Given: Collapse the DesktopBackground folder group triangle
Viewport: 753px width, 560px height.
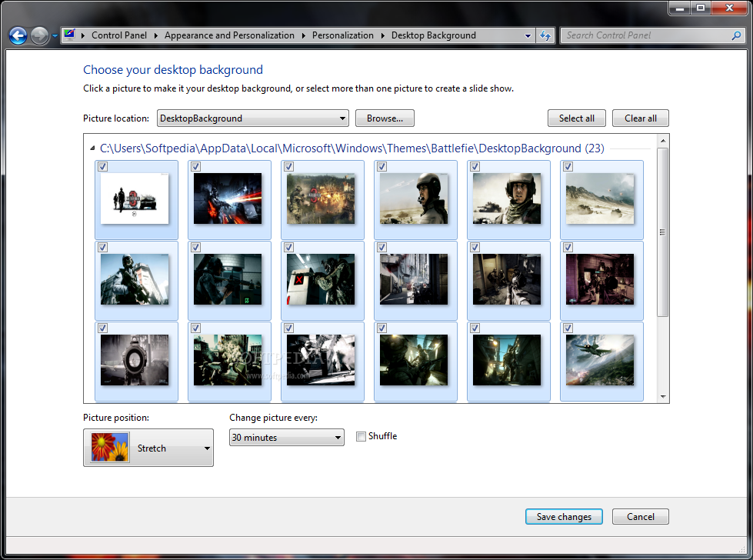Looking at the screenshot, I should (92, 148).
